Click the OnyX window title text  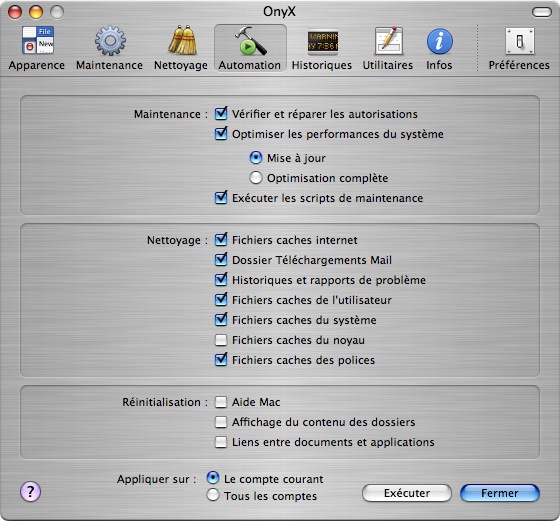click(x=279, y=12)
